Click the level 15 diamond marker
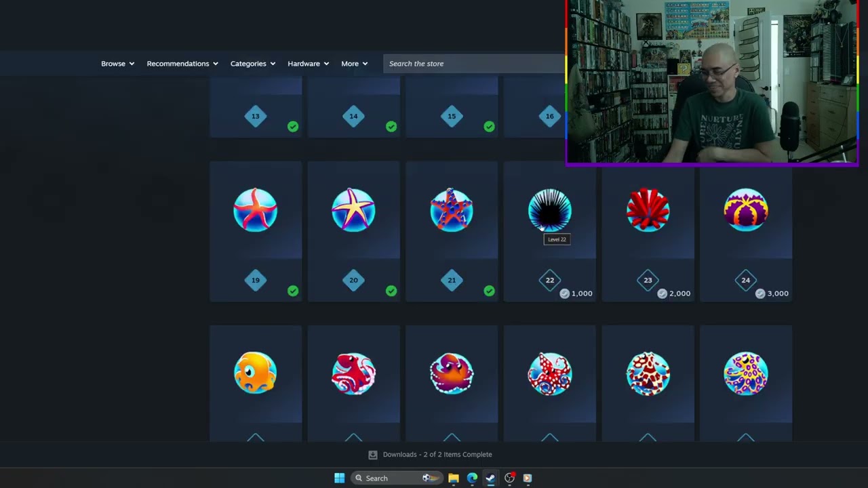Viewport: 868px width, 488px height. pyautogui.click(x=452, y=116)
